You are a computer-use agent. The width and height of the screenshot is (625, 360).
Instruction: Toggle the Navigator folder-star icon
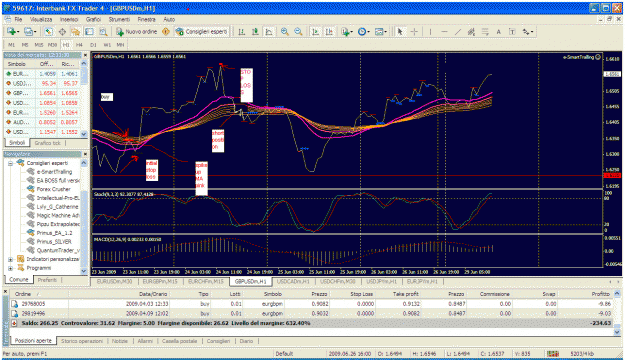(75, 31)
